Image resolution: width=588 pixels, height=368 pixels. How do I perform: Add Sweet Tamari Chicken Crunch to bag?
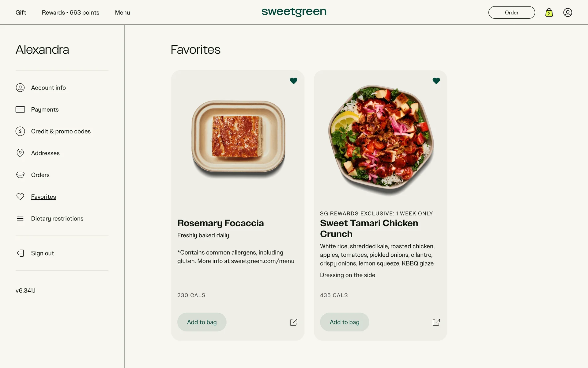tap(345, 322)
